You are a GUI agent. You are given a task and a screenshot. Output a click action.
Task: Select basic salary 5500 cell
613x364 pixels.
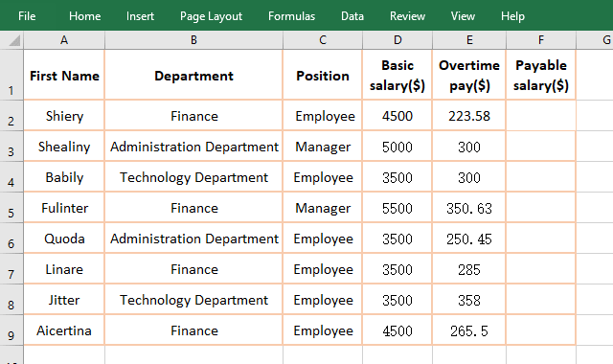coord(397,208)
